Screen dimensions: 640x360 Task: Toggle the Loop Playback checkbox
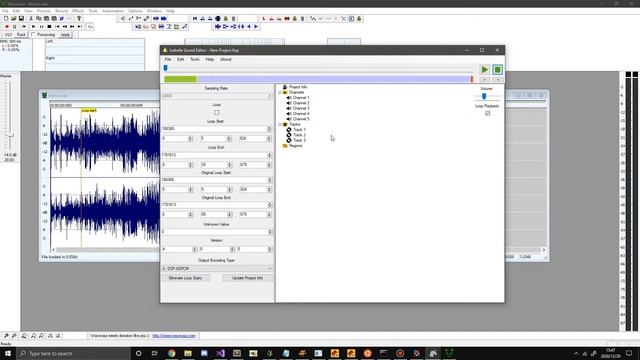pyautogui.click(x=487, y=113)
